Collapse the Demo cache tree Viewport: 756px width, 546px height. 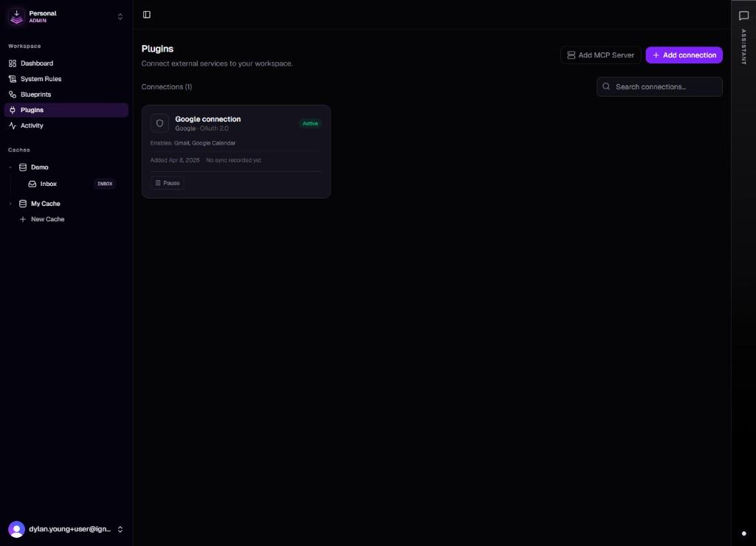(10, 167)
